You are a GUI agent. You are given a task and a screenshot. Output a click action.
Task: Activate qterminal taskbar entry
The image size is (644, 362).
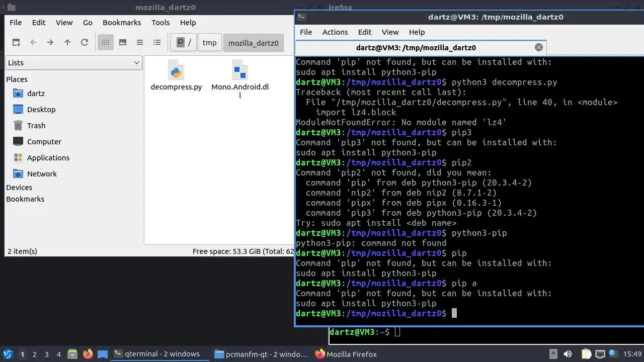160,354
